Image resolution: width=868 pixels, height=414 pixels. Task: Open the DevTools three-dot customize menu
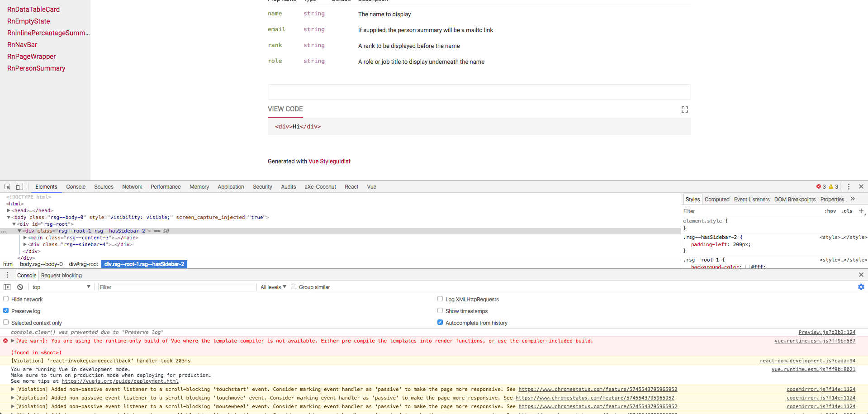(x=849, y=186)
